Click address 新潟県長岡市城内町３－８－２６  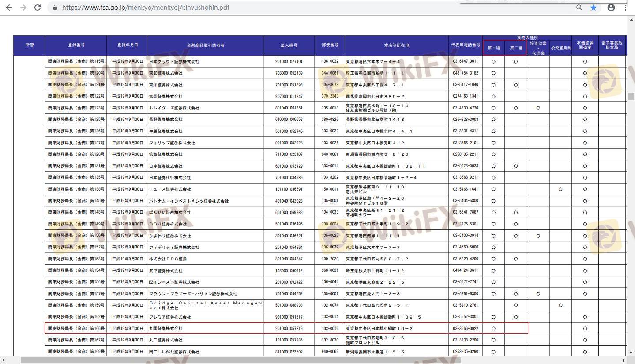pos(377,154)
